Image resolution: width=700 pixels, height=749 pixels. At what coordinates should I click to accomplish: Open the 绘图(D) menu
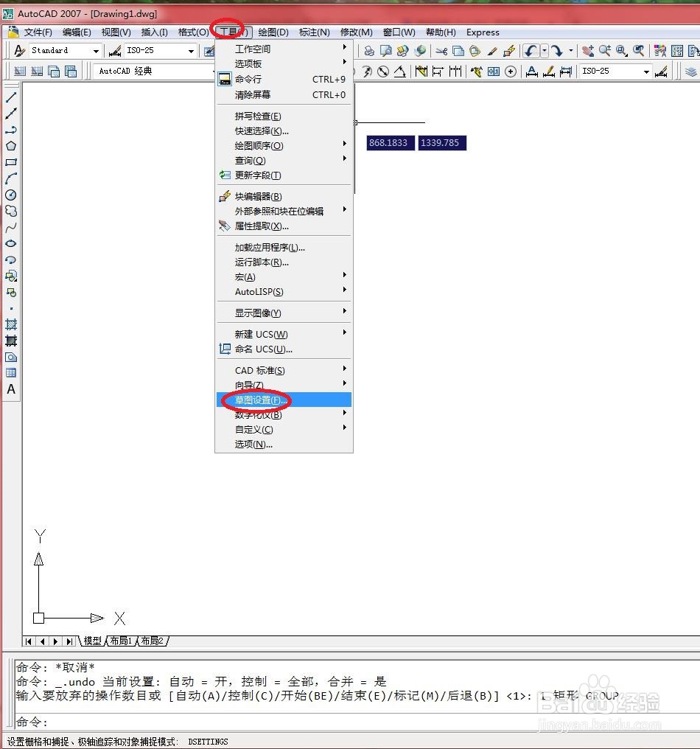(273, 32)
